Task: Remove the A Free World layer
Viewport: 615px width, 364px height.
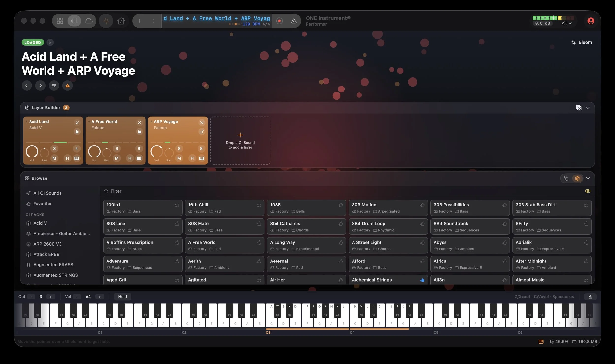Action: pyautogui.click(x=139, y=123)
